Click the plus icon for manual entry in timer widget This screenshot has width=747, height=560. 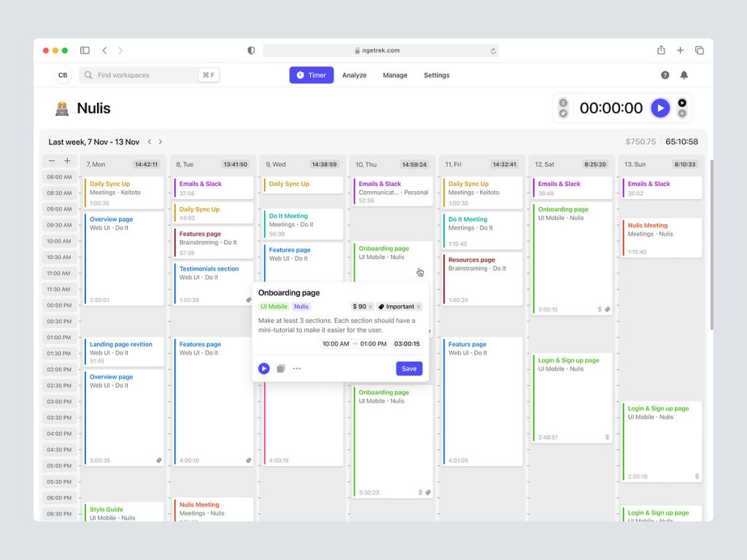point(682,114)
